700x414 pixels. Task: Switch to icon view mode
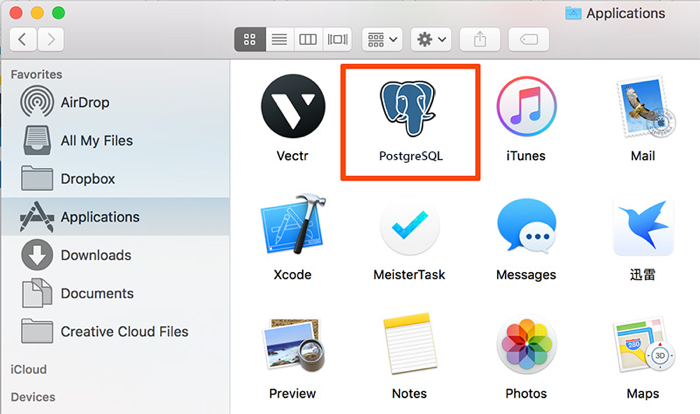(x=250, y=39)
